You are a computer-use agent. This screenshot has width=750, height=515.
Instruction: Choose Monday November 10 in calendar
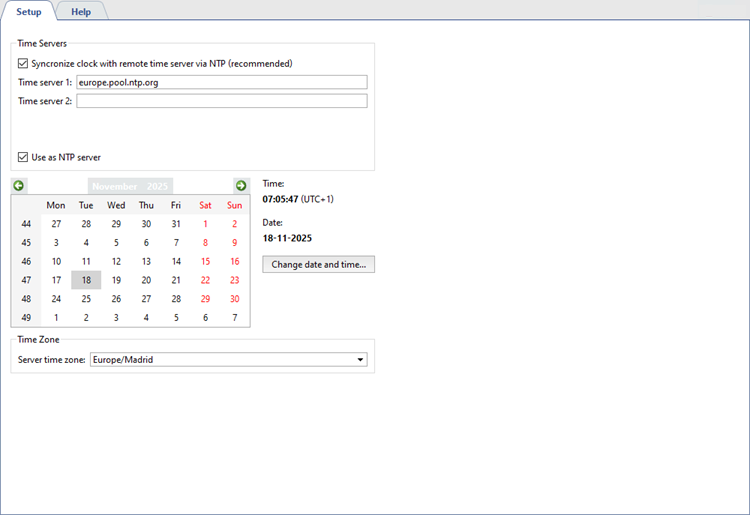pyautogui.click(x=56, y=261)
